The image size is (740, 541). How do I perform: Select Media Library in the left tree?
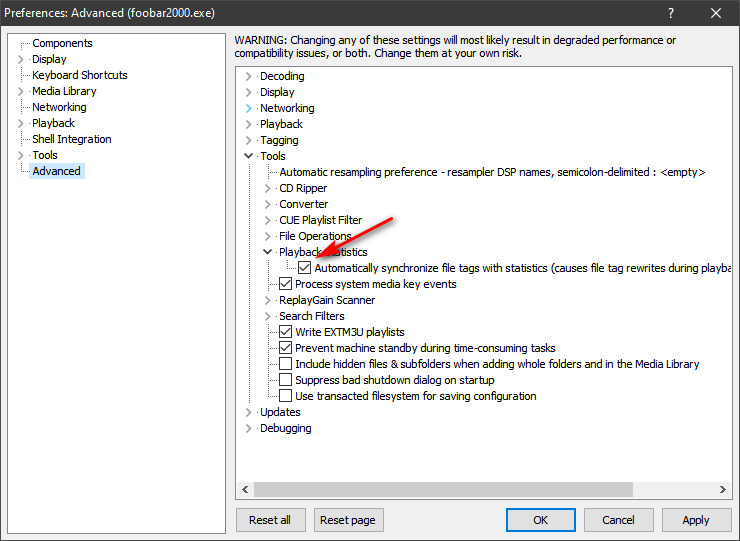tap(64, 91)
